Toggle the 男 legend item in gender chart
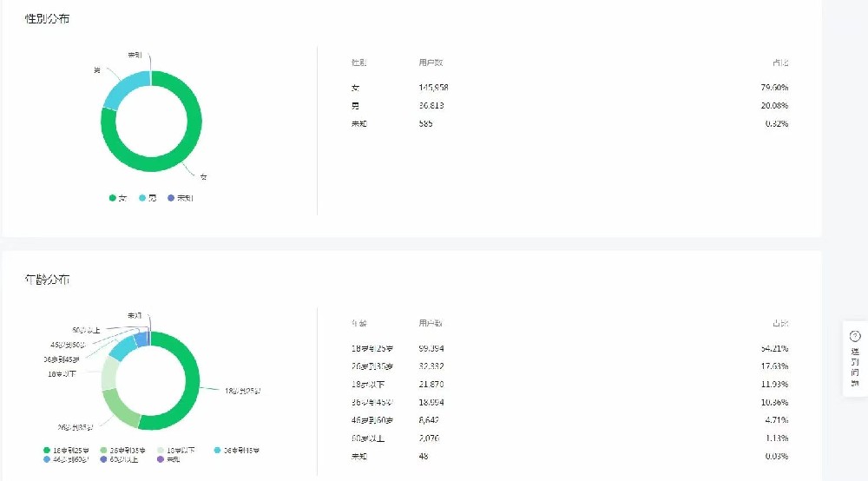 148,198
